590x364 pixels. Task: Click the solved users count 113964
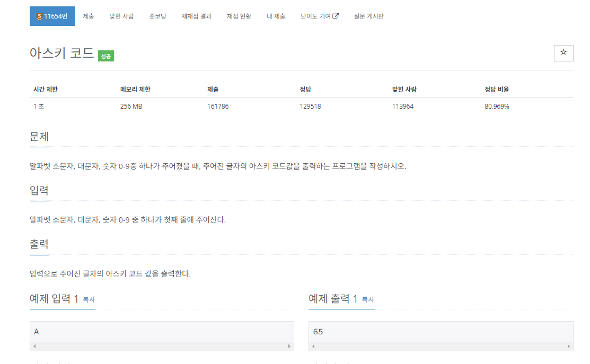403,106
